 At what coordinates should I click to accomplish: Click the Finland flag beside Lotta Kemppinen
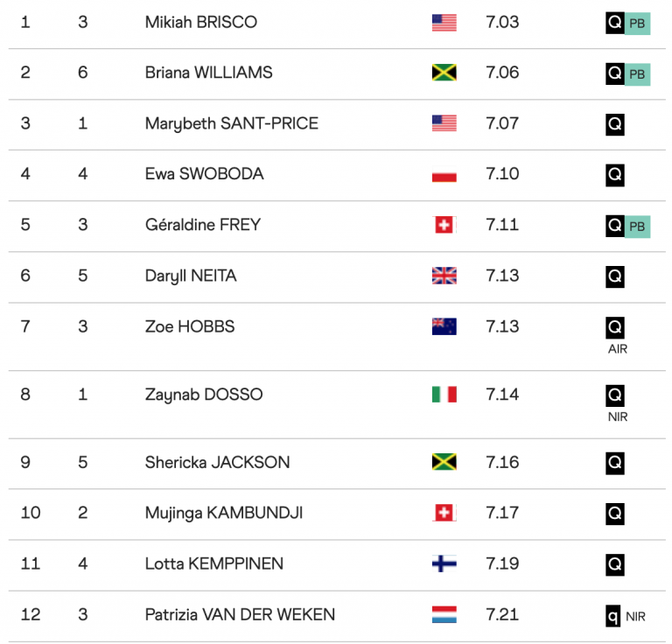(x=444, y=564)
